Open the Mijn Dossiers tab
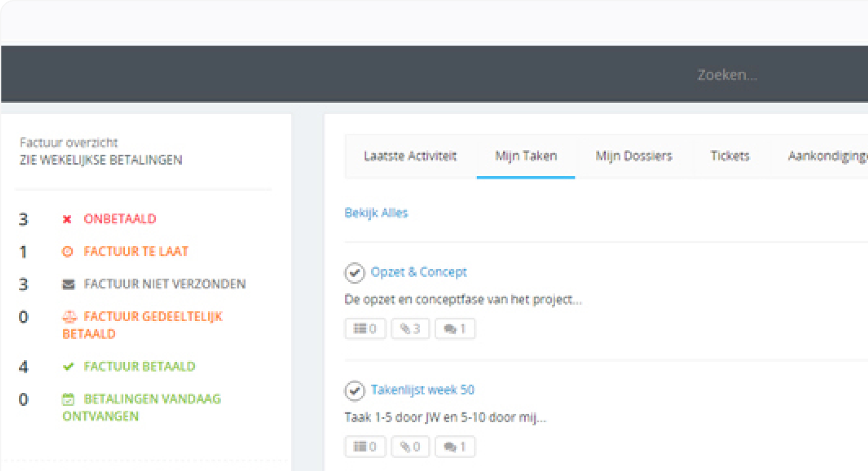Viewport: 868px width, 471px height. tap(633, 156)
